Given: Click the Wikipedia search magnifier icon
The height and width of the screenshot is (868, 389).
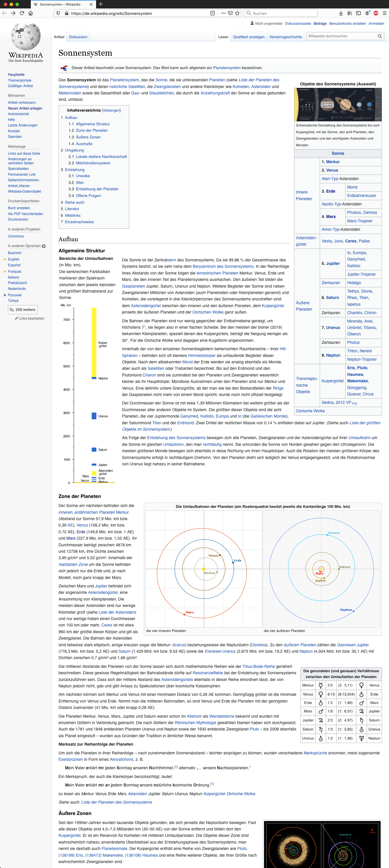Looking at the screenshot, I should 380,36.
